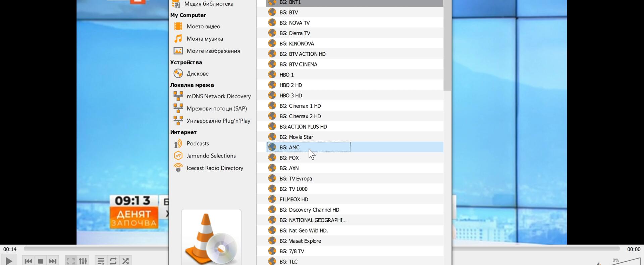The image size is (644, 265).
Task: Open Icecast Radio Directory
Action: [215, 168]
